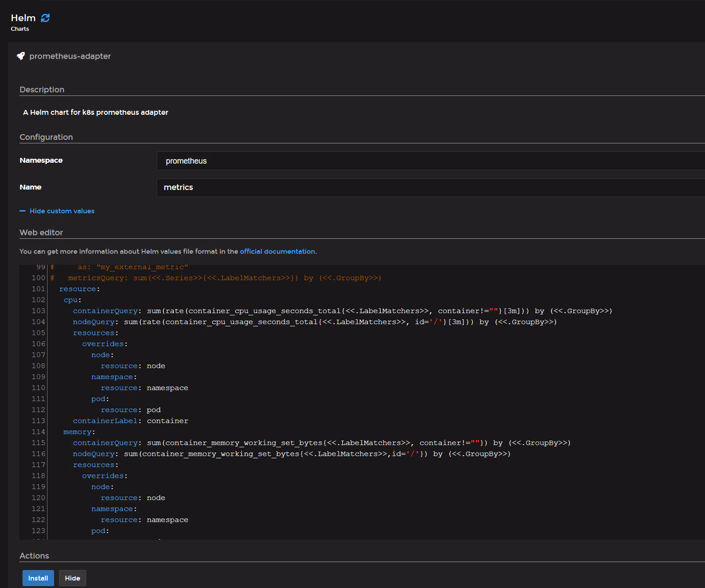Image resolution: width=705 pixels, height=588 pixels.
Task: Click the rocket icon beside prometheus-adapter
Action: pos(21,56)
